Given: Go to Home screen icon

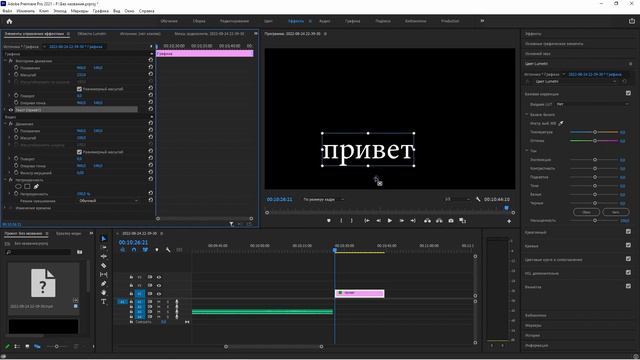Looking at the screenshot, I should click(x=9, y=21).
